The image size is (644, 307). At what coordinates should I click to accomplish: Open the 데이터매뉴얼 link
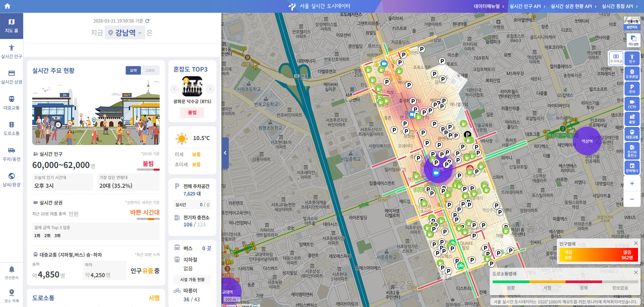pyautogui.click(x=488, y=6)
